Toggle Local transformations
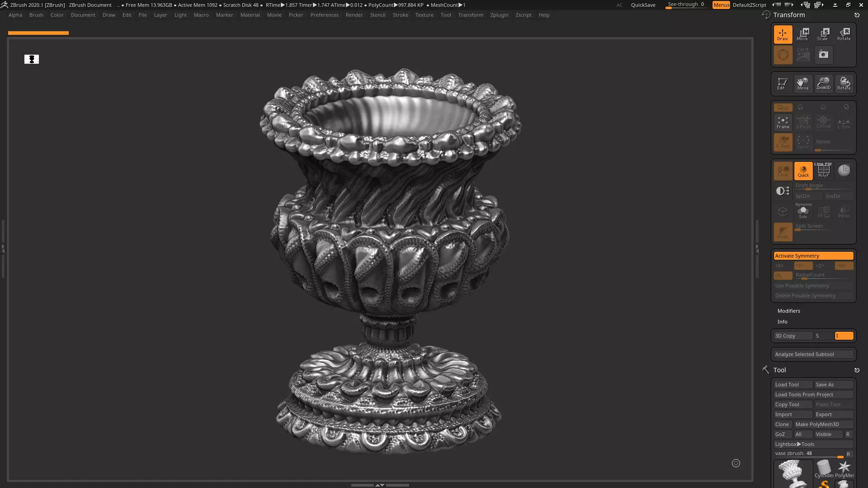 click(783, 171)
